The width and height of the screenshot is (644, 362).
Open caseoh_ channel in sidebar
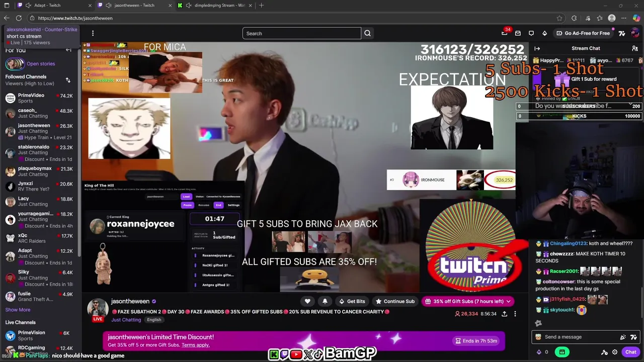coord(39,113)
